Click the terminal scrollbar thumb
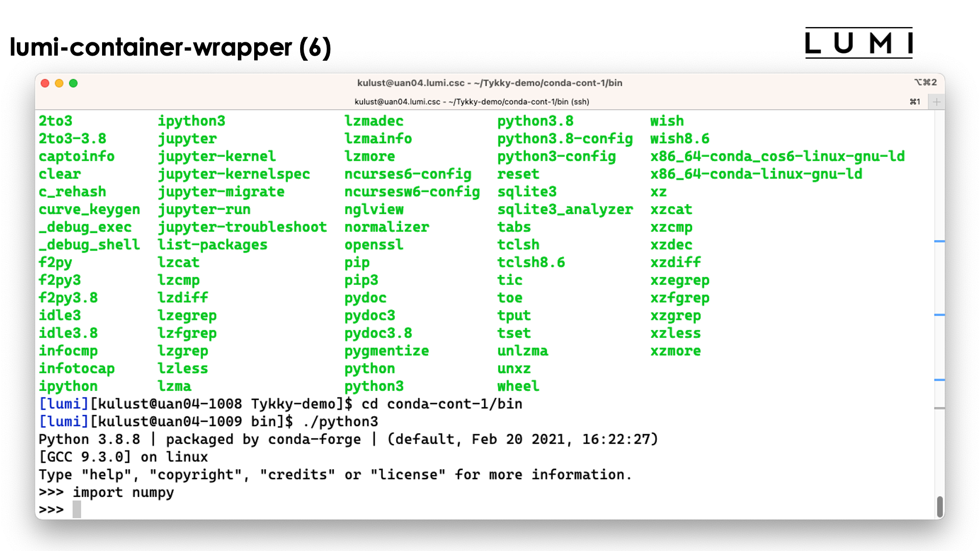Image resolution: width=980 pixels, height=551 pixels. pos(940,507)
